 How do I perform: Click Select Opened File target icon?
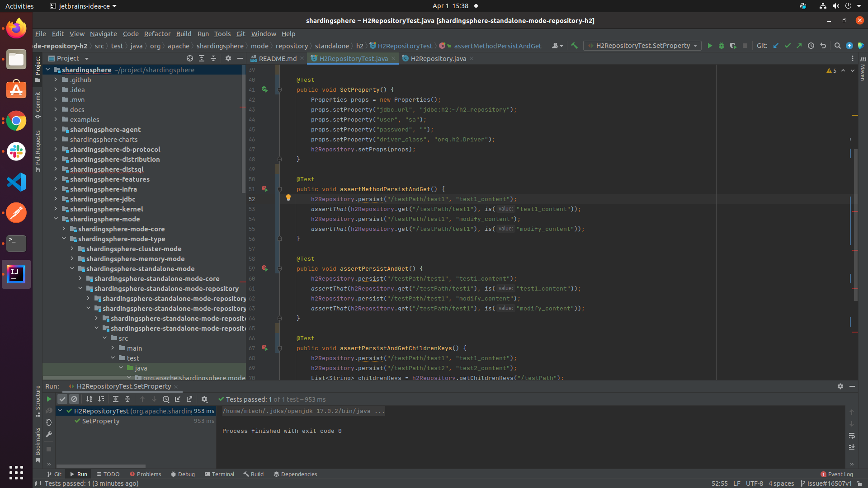click(x=190, y=58)
